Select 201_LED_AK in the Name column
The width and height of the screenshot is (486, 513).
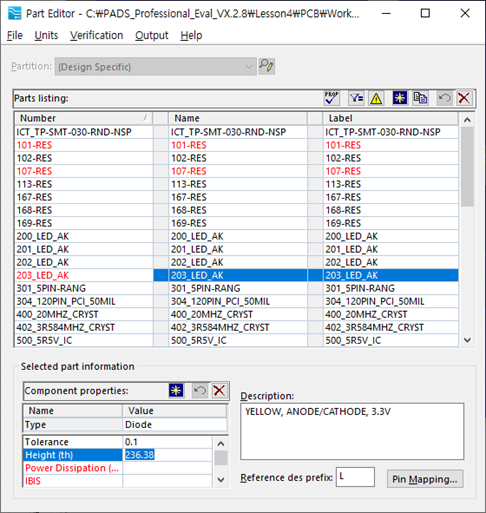pyautogui.click(x=238, y=249)
